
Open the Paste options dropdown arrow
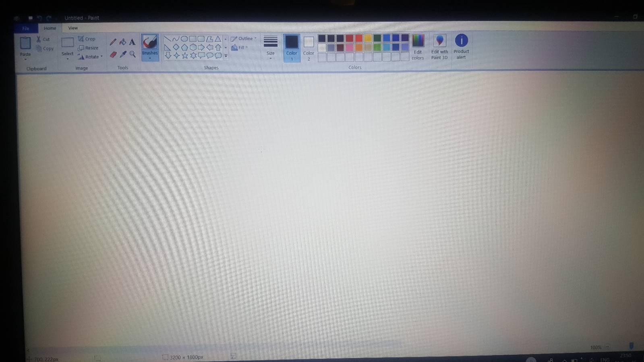pyautogui.click(x=25, y=59)
